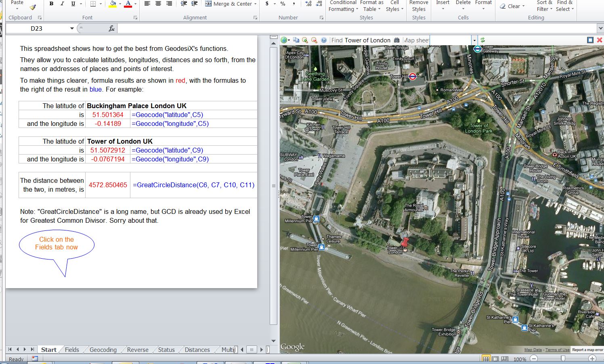Switch to the Fields sheet tab

(72, 349)
